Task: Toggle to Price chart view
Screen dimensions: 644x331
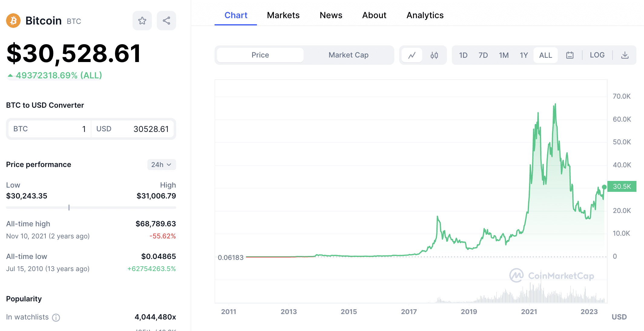Action: pyautogui.click(x=259, y=54)
